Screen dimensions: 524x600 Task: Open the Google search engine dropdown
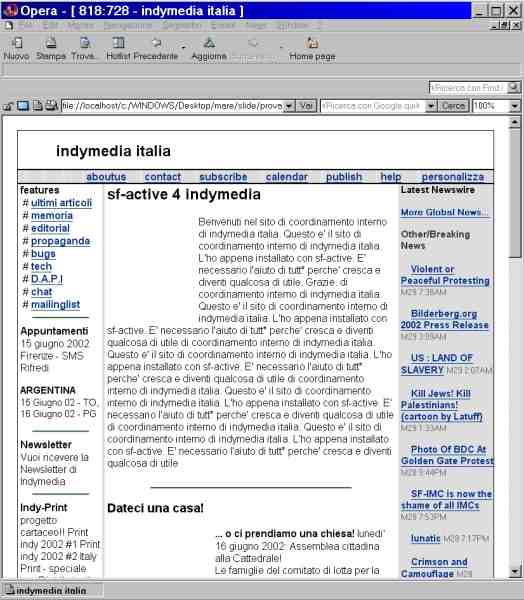[x=431, y=106]
